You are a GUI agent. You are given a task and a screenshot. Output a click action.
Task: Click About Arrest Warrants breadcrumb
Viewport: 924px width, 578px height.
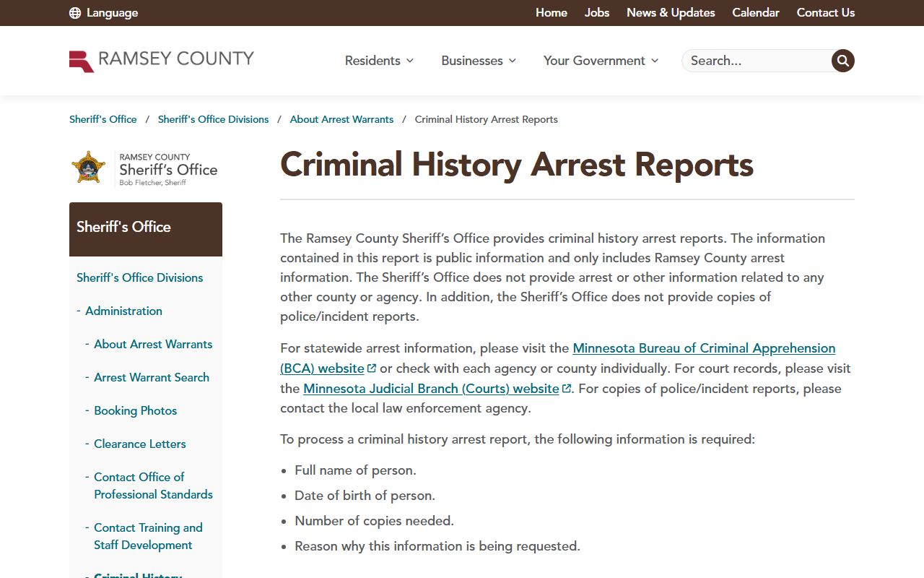[x=342, y=119]
